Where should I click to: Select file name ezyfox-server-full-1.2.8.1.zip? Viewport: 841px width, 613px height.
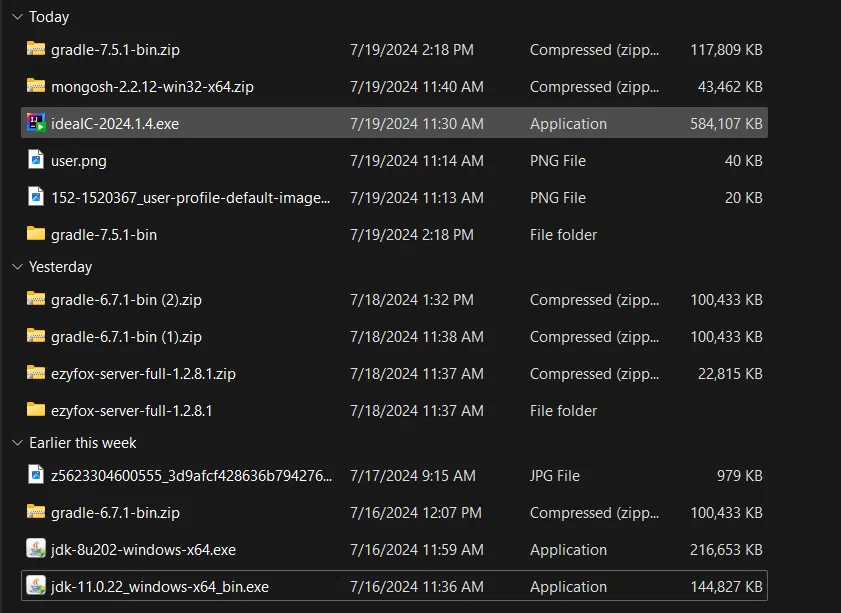tap(143, 374)
